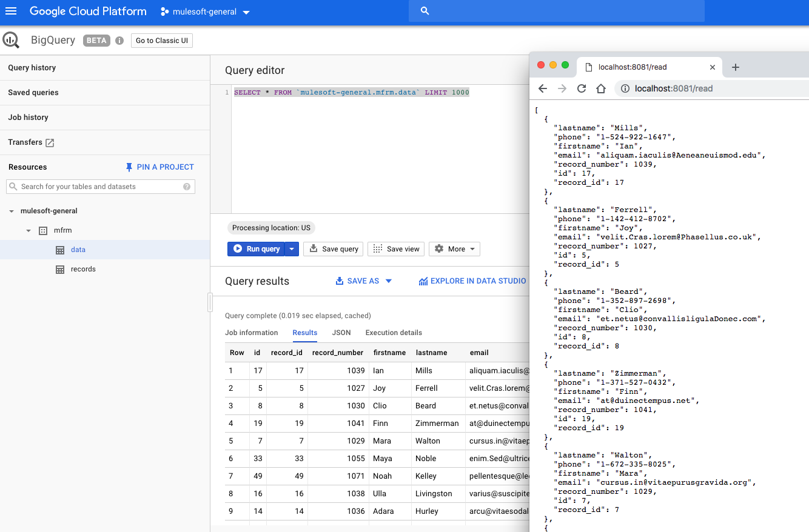
Task: Switch to the Execution details tab
Action: point(394,333)
